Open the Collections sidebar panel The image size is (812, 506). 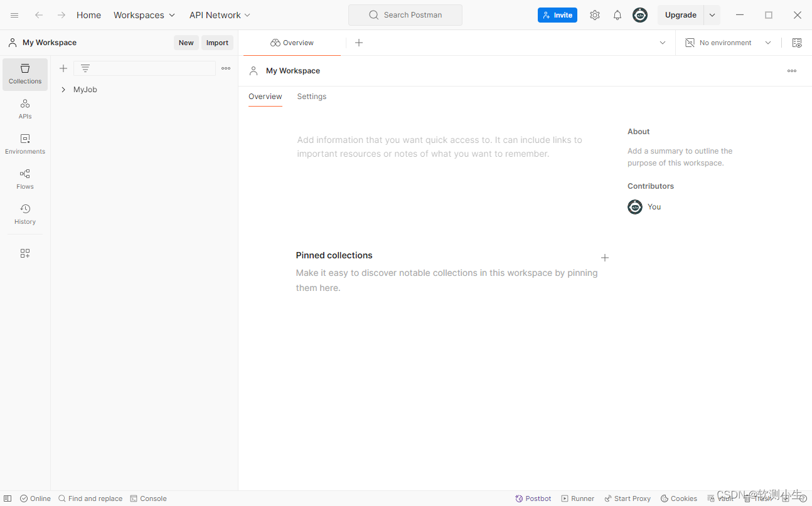[25, 75]
